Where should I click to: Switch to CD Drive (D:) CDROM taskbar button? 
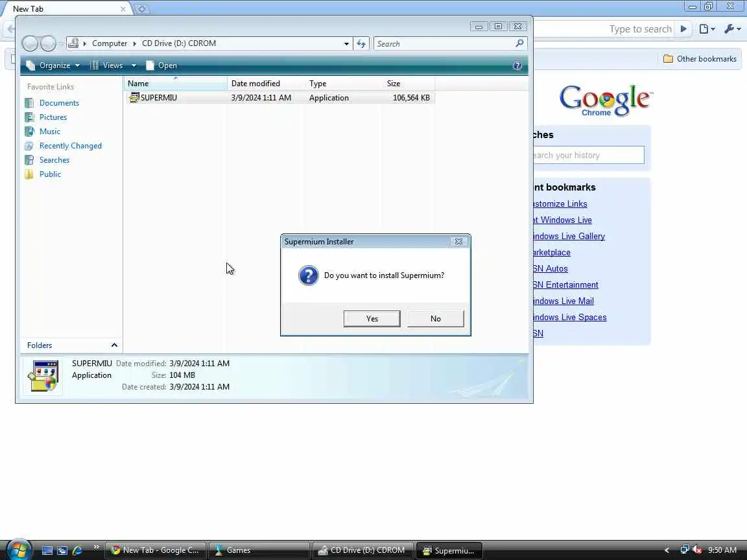[x=363, y=550]
